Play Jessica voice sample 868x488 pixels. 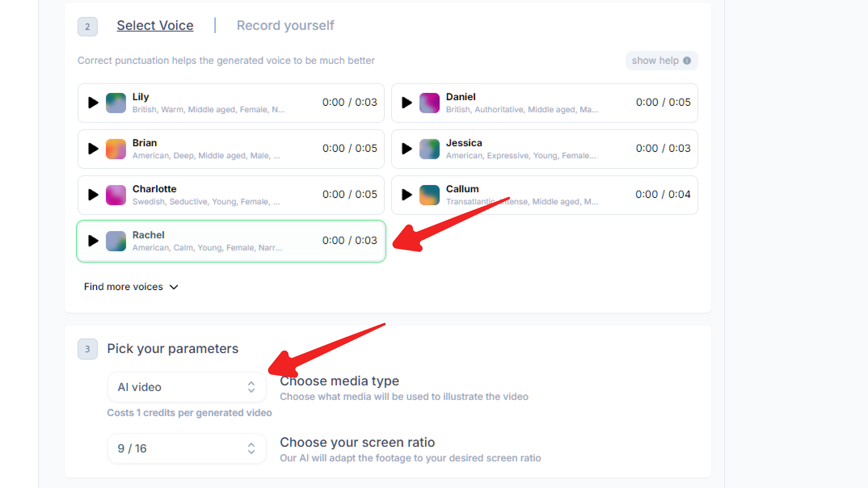tap(407, 149)
